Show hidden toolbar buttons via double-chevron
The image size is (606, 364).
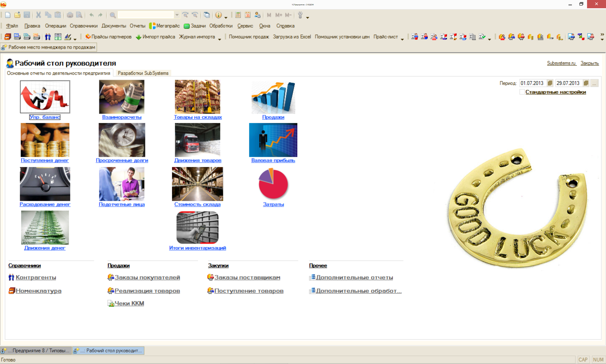(x=602, y=34)
